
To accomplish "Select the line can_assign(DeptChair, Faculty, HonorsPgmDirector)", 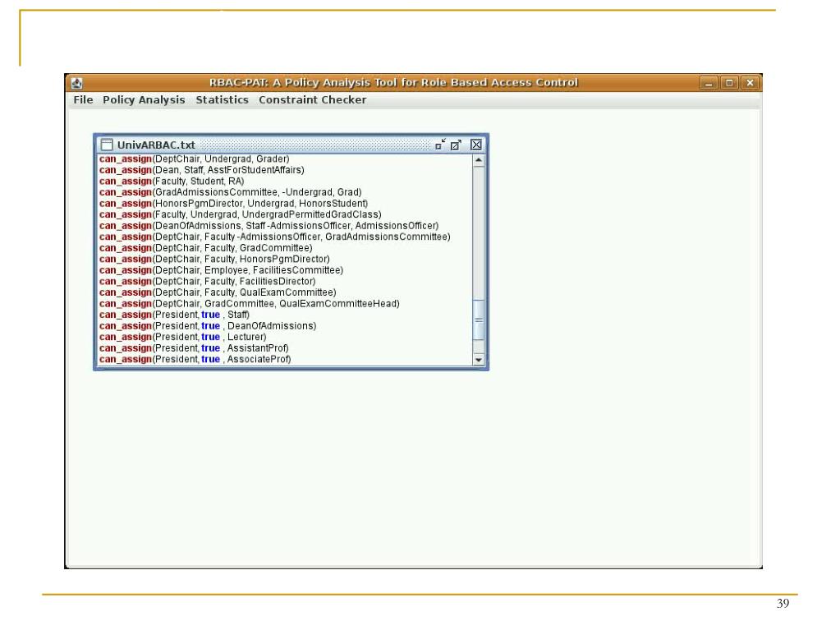I will click(x=214, y=259).
